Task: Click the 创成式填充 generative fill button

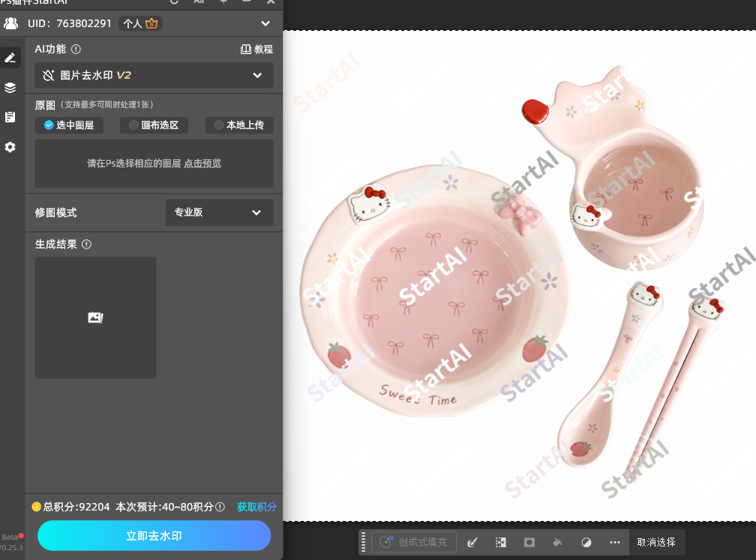Action: tap(413, 542)
